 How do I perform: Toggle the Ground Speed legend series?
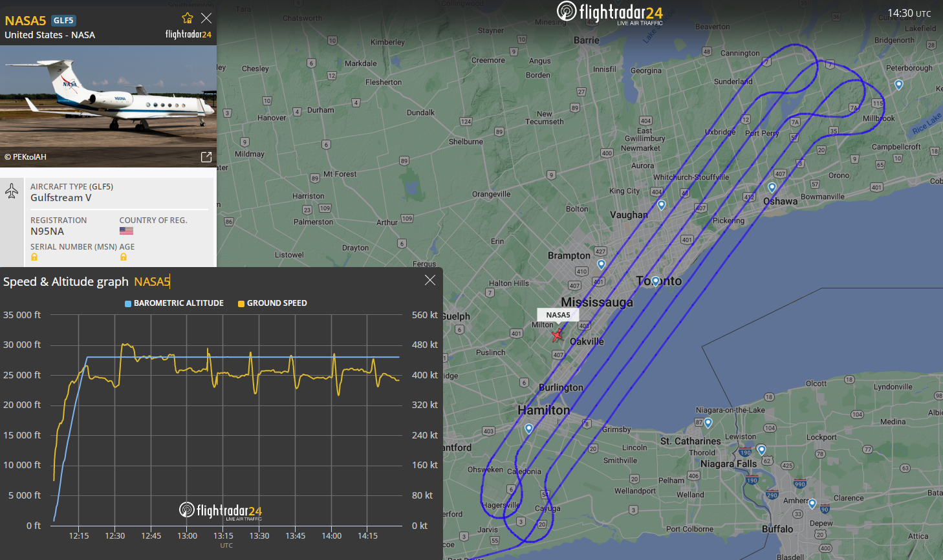pyautogui.click(x=272, y=303)
